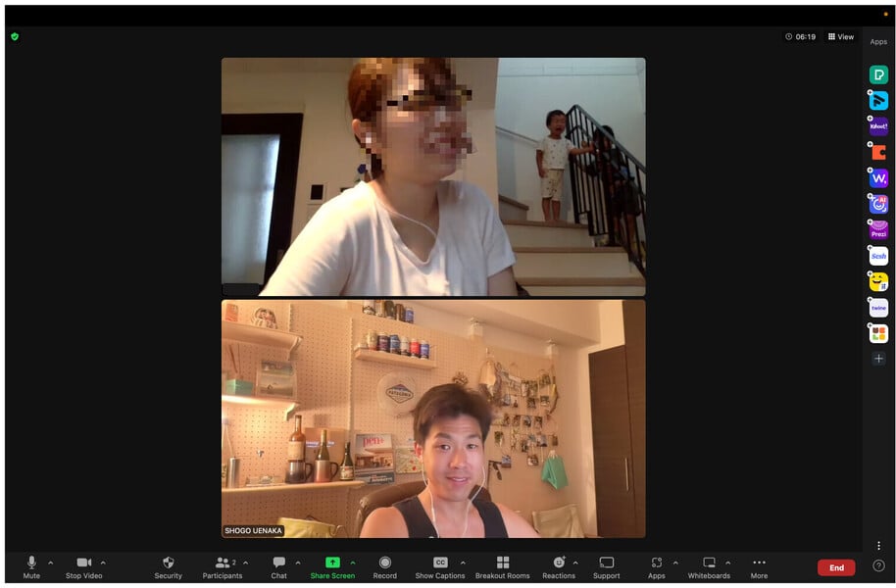Click the green Share Screen icon

pos(332,563)
